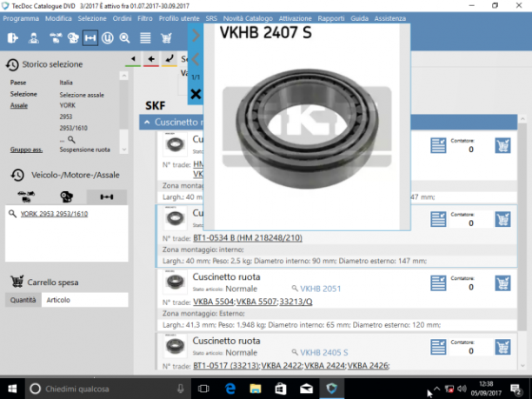
Task: Switch to the engine tab in Veicolo-/Motore-/Assale
Action: point(66,196)
